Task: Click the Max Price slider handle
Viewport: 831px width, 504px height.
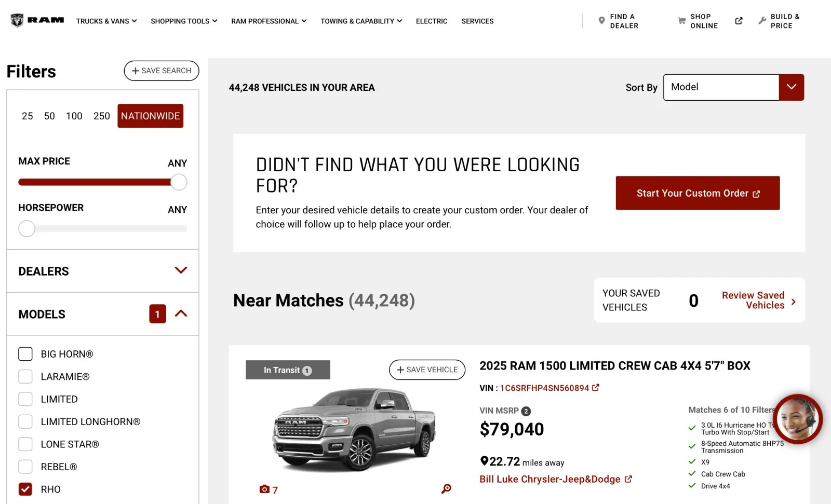Action: (x=179, y=182)
